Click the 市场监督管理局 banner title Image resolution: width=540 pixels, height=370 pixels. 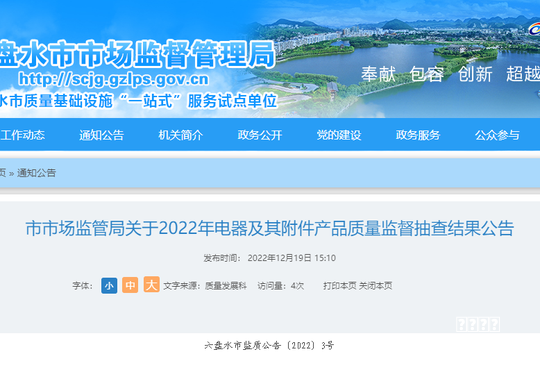point(138,54)
